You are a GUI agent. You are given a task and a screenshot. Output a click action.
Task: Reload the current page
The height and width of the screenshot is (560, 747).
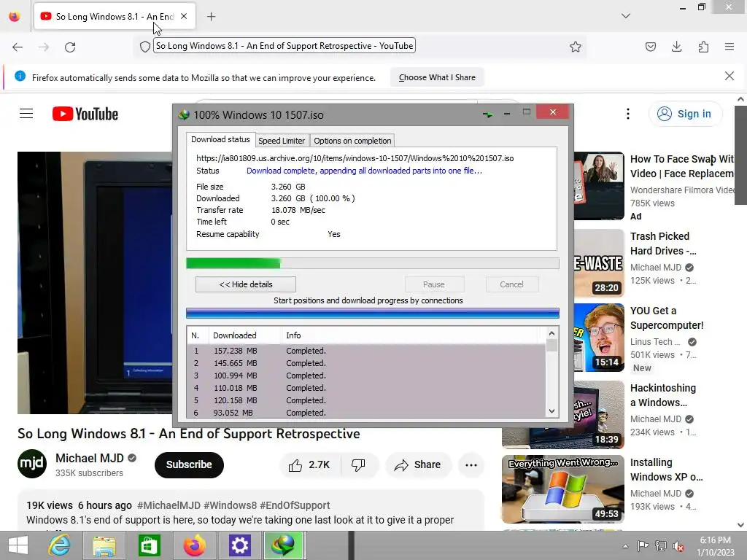(x=70, y=47)
